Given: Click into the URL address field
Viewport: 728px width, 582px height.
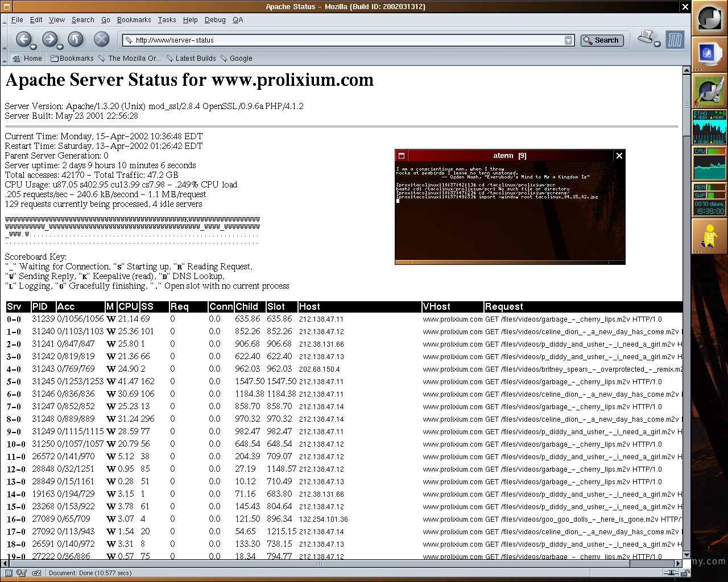Looking at the screenshot, I should (348, 40).
